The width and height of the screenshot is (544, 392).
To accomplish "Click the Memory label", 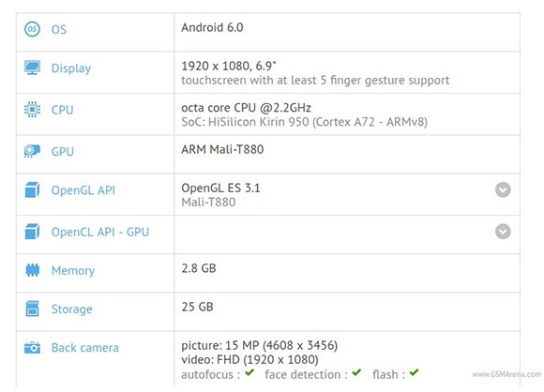I will (x=73, y=271).
